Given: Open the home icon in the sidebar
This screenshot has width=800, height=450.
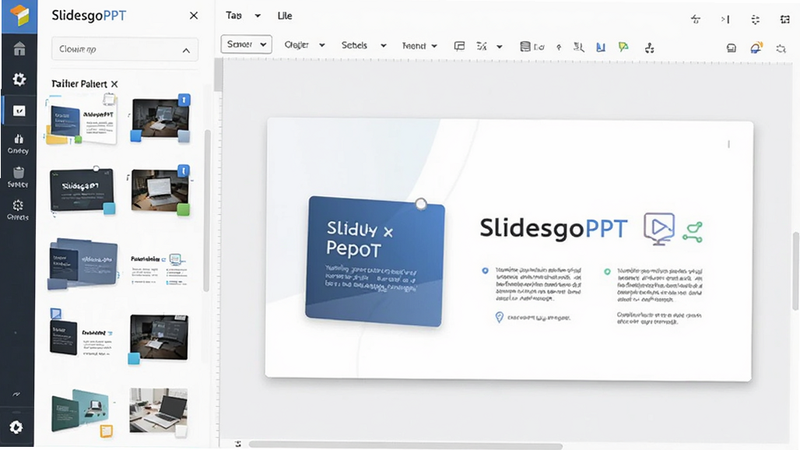Looking at the screenshot, I should click(19, 49).
